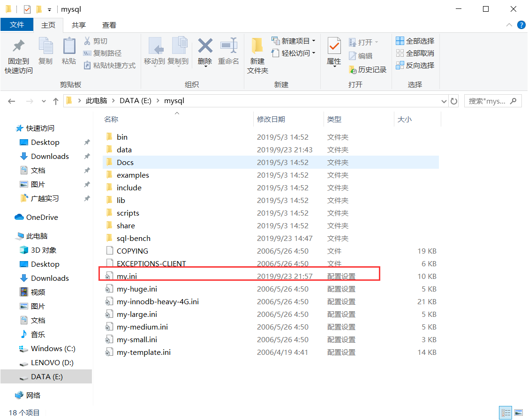Select the sql-bench folder

(271, 238)
